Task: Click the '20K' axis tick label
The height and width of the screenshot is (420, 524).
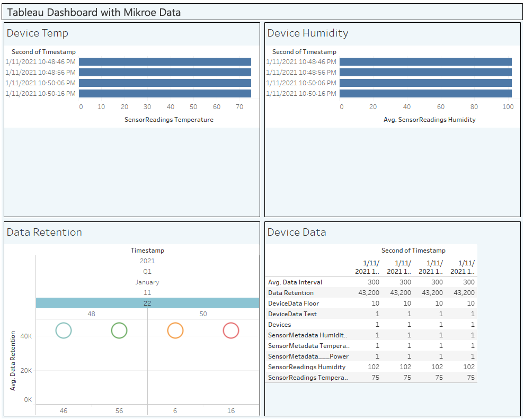Action: (x=26, y=371)
